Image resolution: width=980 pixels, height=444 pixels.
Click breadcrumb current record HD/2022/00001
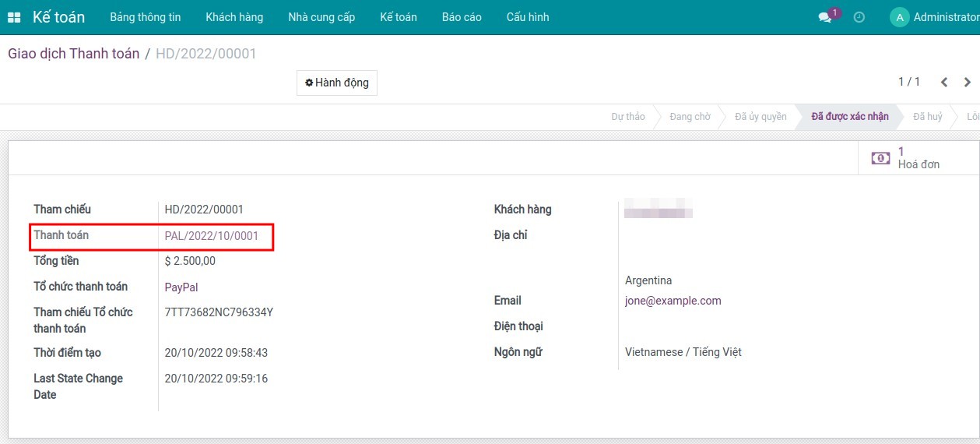click(x=206, y=54)
